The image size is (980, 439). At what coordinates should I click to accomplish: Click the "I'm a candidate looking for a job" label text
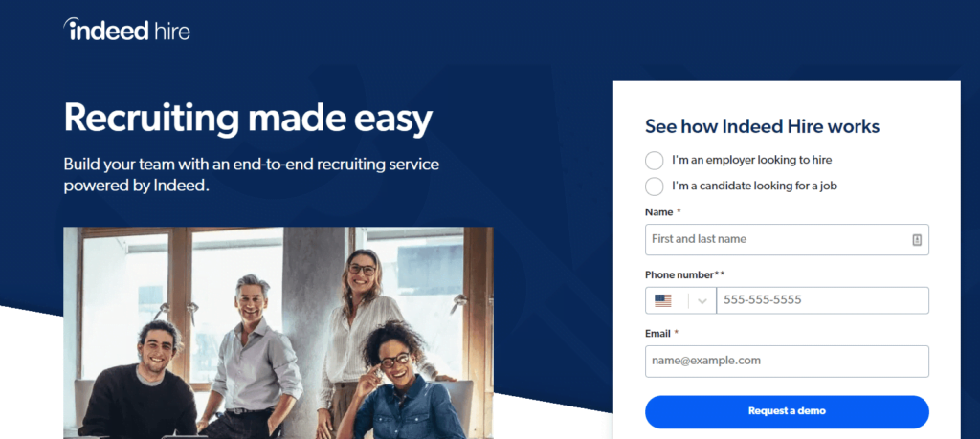[x=754, y=186]
